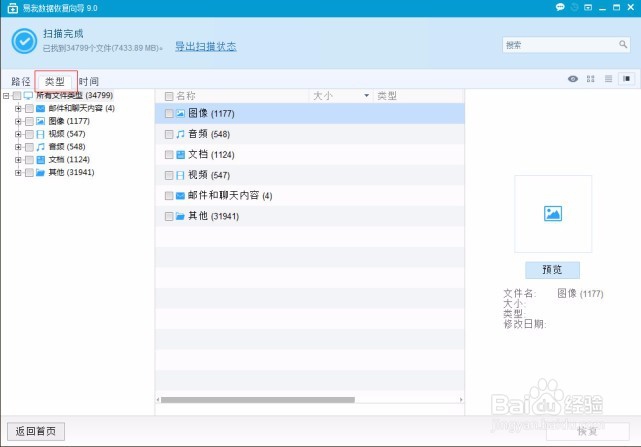The width and height of the screenshot is (641, 447).
Task: Check the 文档 (1124) tree checkbox
Action: point(29,159)
